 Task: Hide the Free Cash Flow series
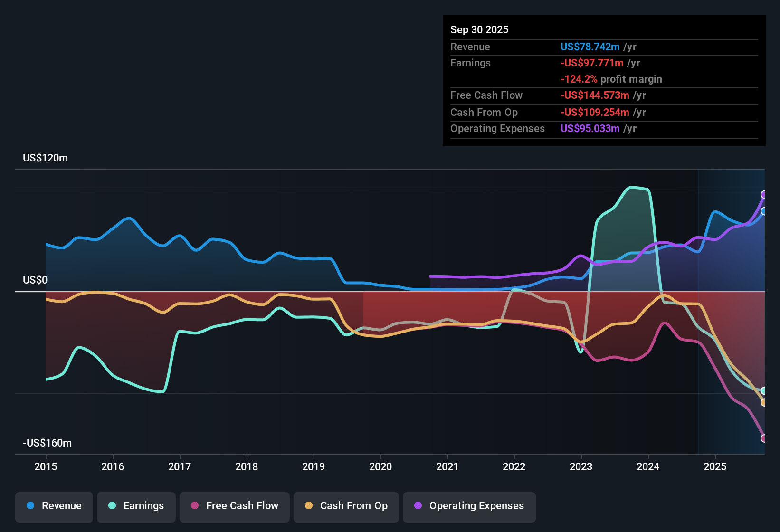235,506
